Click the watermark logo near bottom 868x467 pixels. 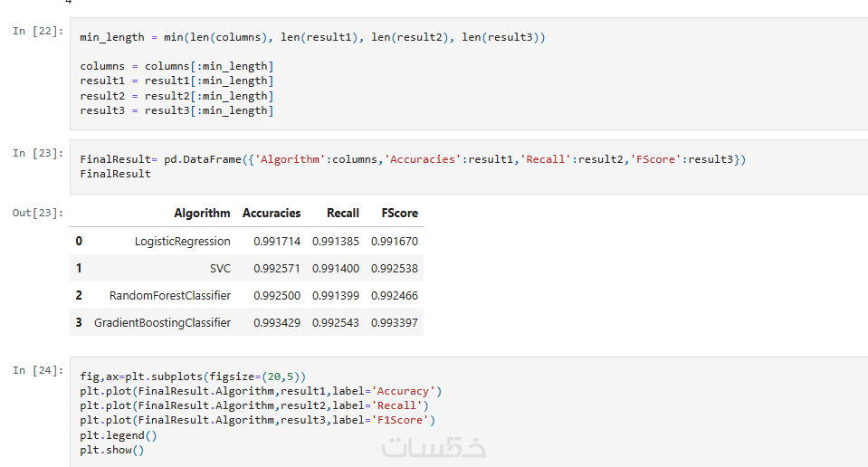(x=434, y=447)
